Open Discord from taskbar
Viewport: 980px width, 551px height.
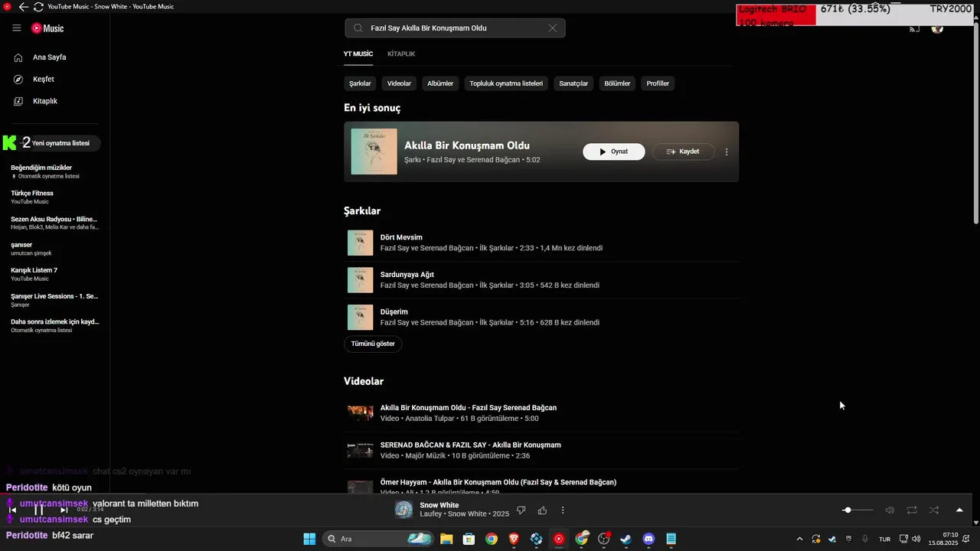click(648, 539)
